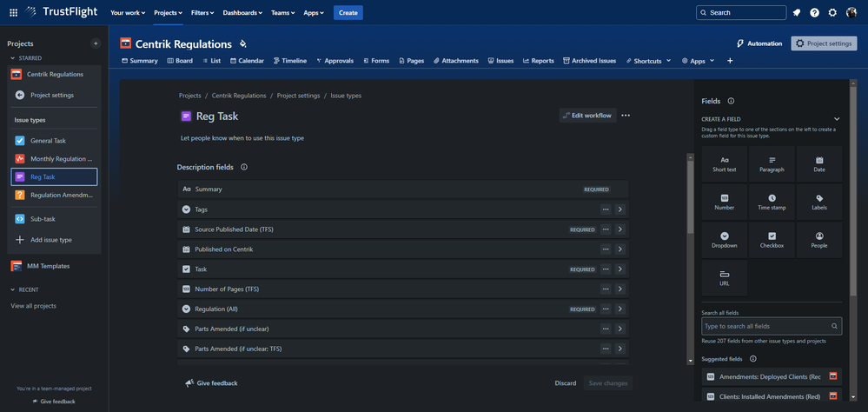Click the Discard button
This screenshot has width=868, height=412.
point(566,383)
